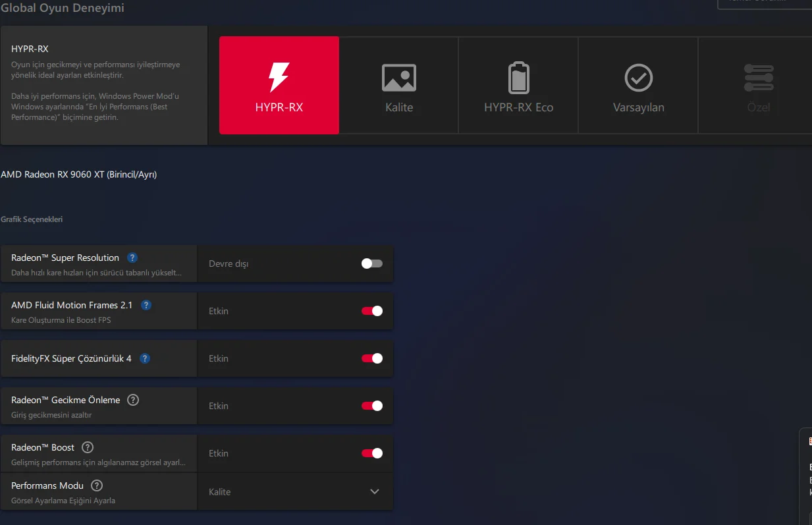This screenshot has width=812, height=525.
Task: Click the Radeon Gecikme Önleme label
Action: tap(66, 400)
